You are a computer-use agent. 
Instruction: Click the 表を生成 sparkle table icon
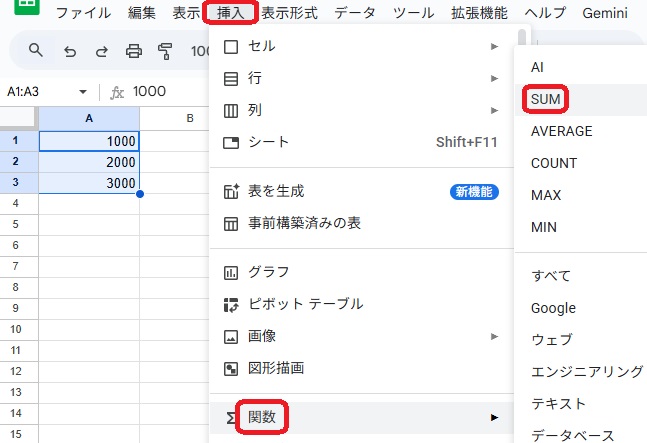[231, 191]
